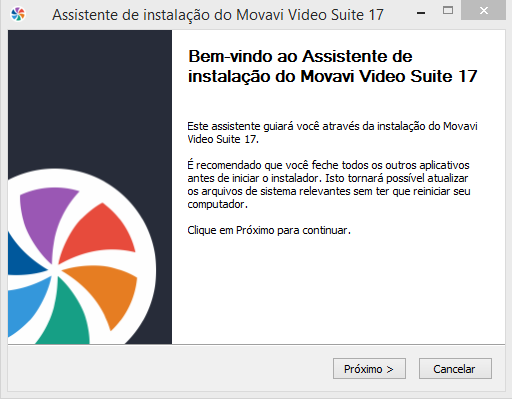Viewport: 512px width, 402px height.
Task: Click the dark navy panel above the logo
Action: (x=90, y=97)
